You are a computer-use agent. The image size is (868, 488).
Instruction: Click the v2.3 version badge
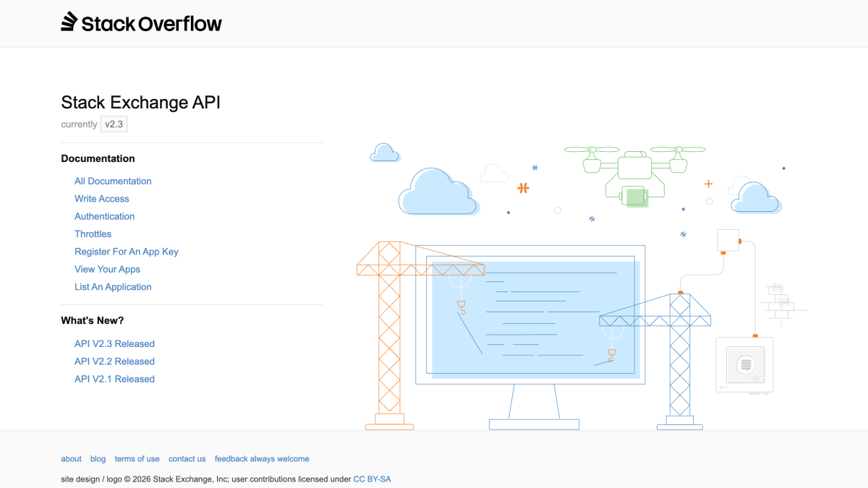114,124
